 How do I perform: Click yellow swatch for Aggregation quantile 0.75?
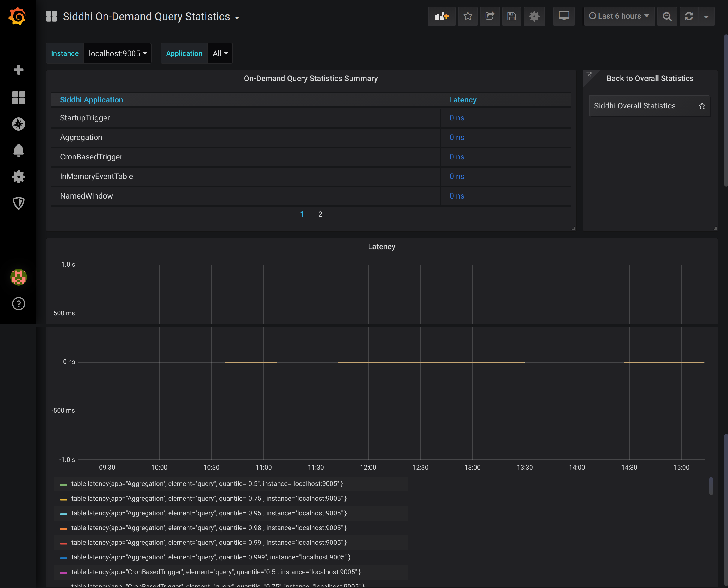click(63, 499)
